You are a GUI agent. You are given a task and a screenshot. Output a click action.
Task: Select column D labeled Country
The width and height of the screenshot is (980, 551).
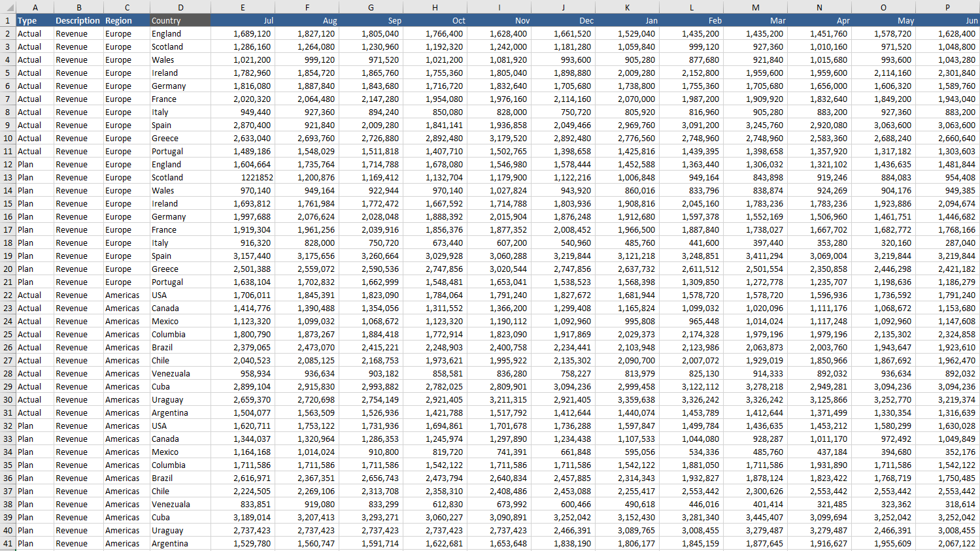click(x=180, y=7)
